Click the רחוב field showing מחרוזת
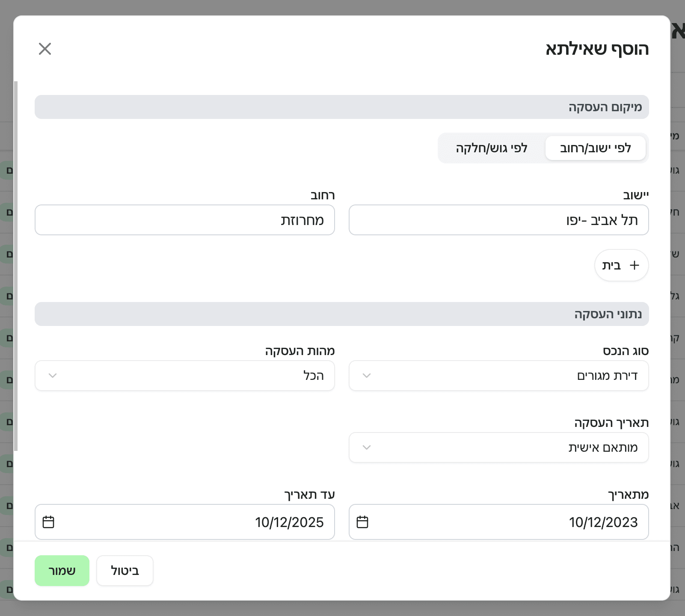The width and height of the screenshot is (685, 616). [x=184, y=220]
